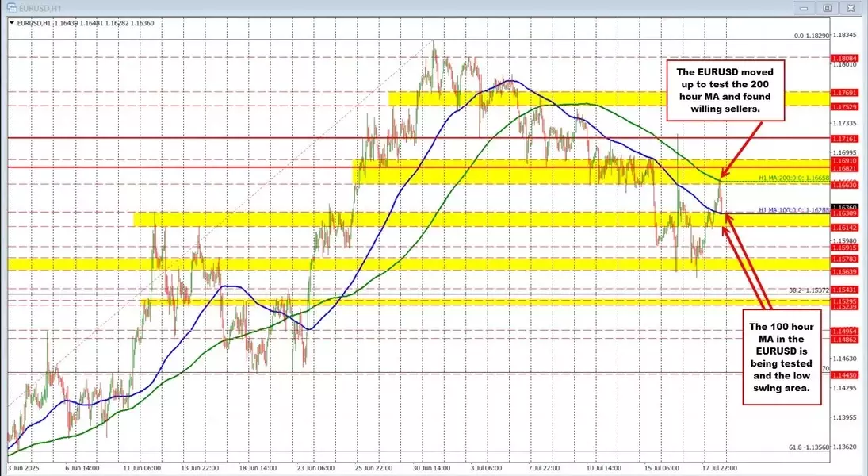This screenshot has height=476, width=868.
Task: Click the 13 Jun 22:00 time axis label
Action: [200, 468]
